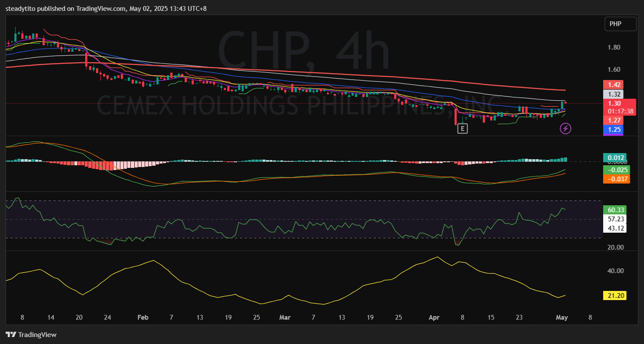Click the yellow 21.20 indicator value
Viewport: 644px width, 344px height.
pos(614,296)
